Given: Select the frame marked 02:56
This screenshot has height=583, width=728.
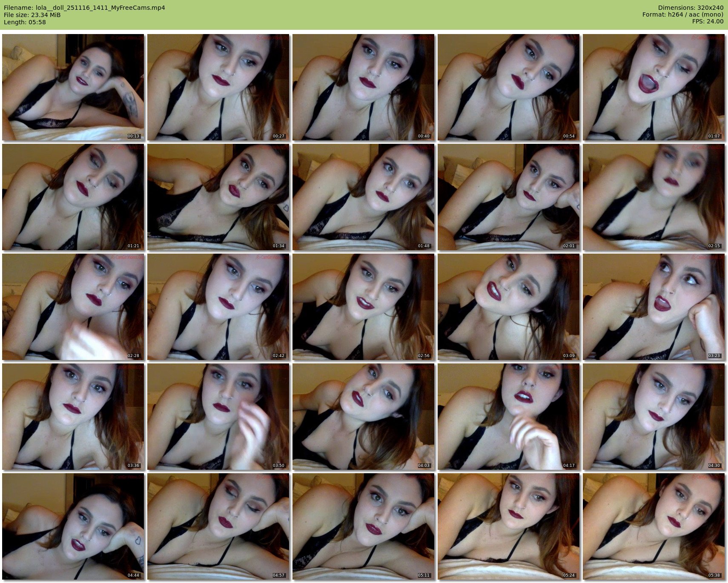Looking at the screenshot, I should (x=363, y=307).
